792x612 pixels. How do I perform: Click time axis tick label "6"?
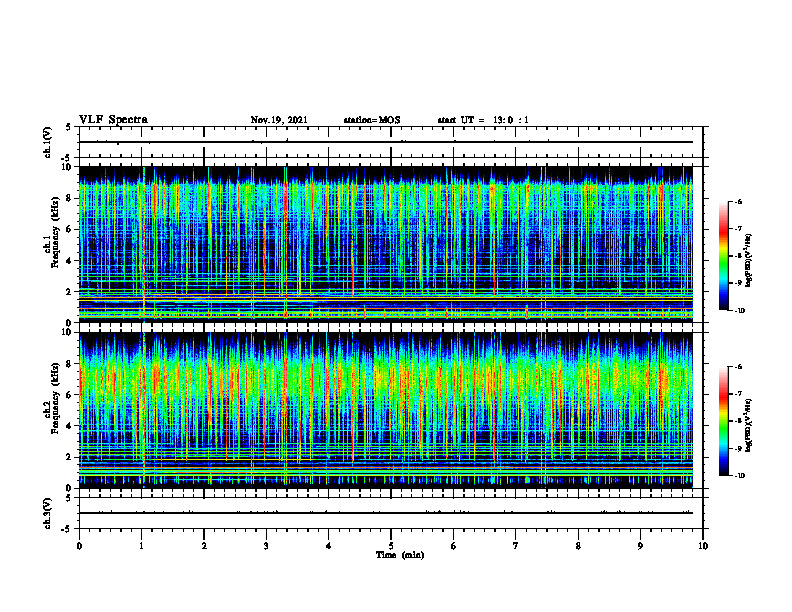tap(454, 546)
